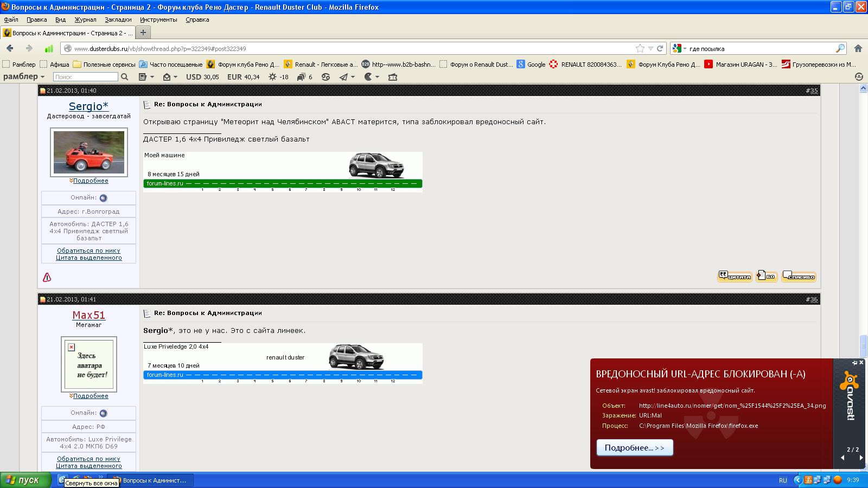Click the search magnifier in Google search box
The height and width of the screenshot is (488, 868).
pyautogui.click(x=840, y=48)
